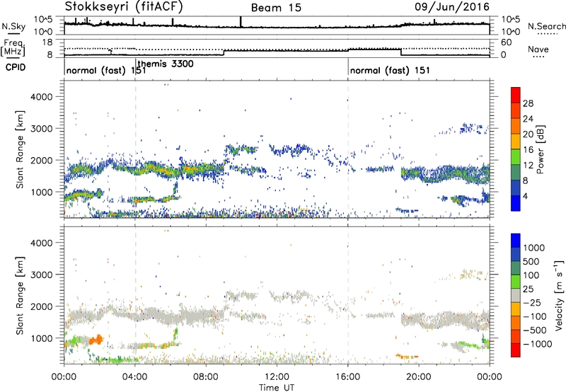Click the '08:00' time axis tick label
566x392 pixels.
[x=206, y=377]
